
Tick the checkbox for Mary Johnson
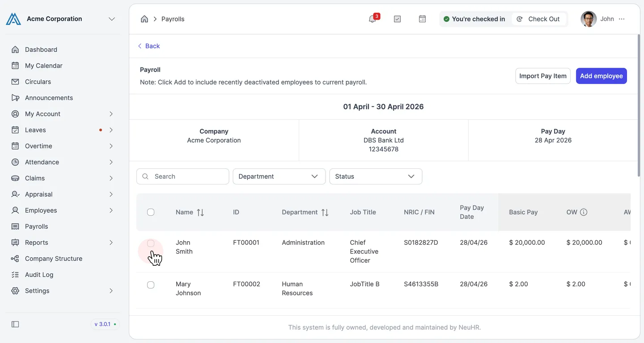[151, 285]
